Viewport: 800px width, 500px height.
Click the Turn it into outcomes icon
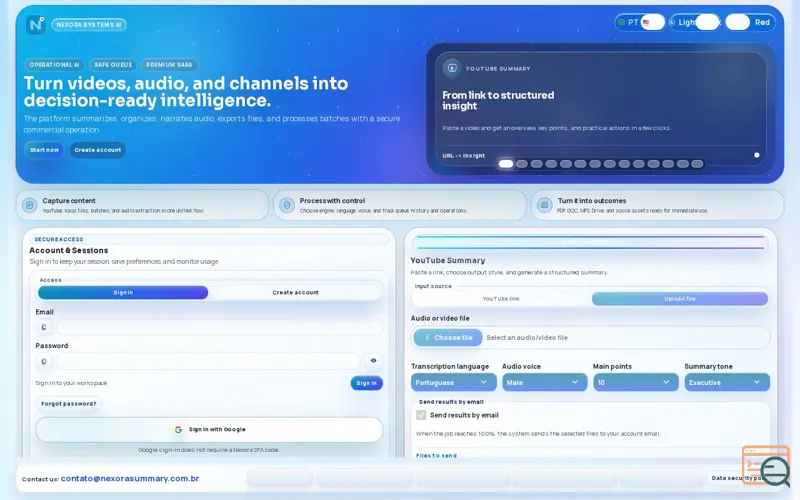pyautogui.click(x=544, y=205)
